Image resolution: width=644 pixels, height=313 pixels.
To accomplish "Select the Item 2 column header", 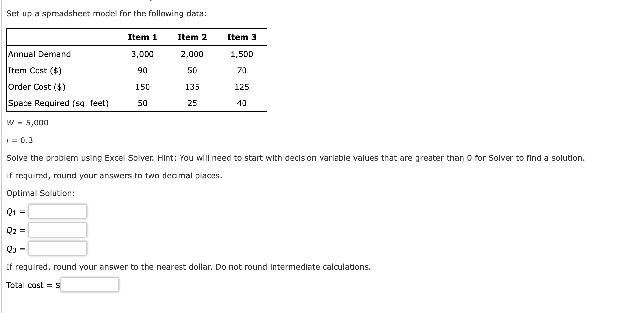I will click(x=192, y=37).
